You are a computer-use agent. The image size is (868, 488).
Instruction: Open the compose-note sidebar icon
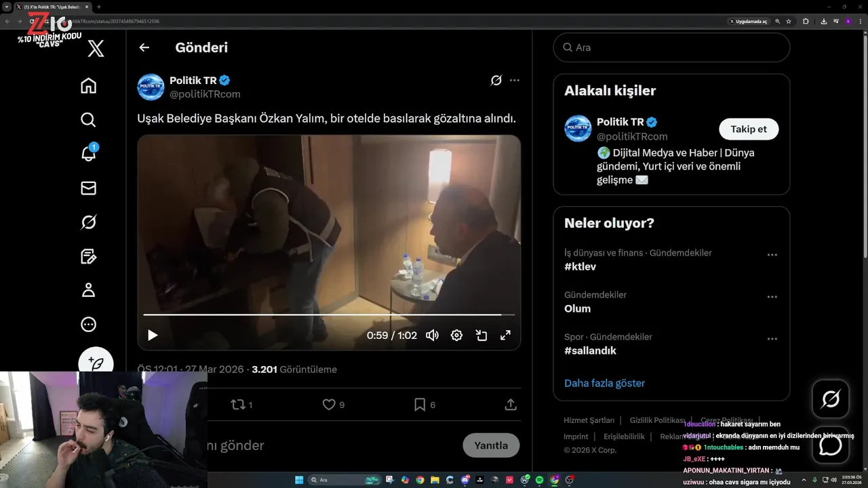[x=88, y=256]
